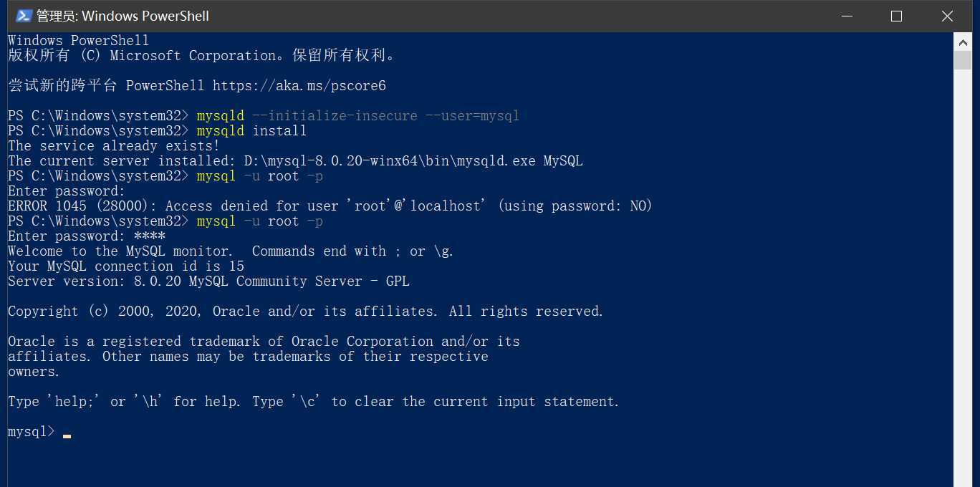980x487 pixels.
Task: Maximize the PowerShell window
Action: point(896,16)
